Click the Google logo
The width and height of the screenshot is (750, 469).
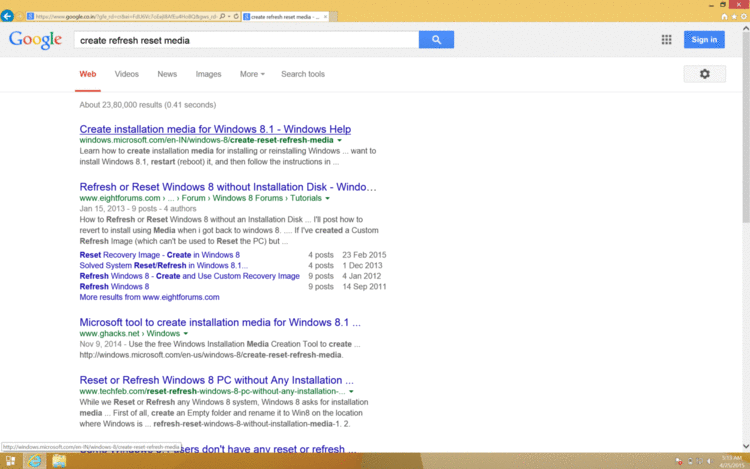(35, 40)
